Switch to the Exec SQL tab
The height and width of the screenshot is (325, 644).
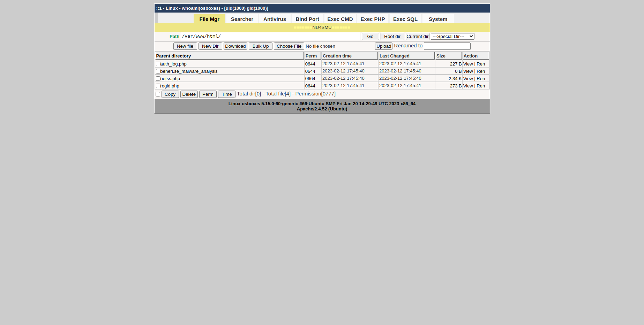[405, 19]
